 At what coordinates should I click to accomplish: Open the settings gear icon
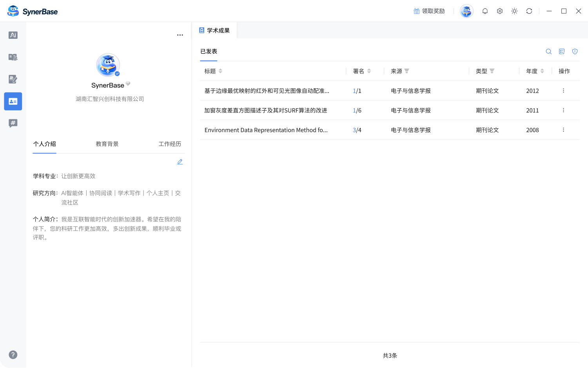pyautogui.click(x=500, y=11)
